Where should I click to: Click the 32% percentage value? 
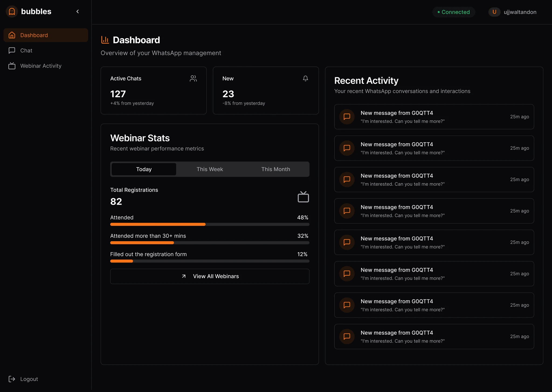point(303,236)
